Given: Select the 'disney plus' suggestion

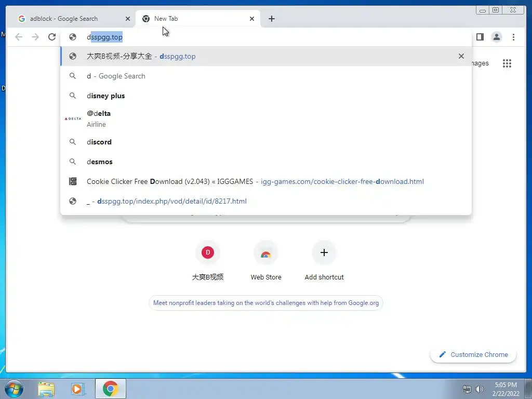Looking at the screenshot, I should click(x=266, y=96).
